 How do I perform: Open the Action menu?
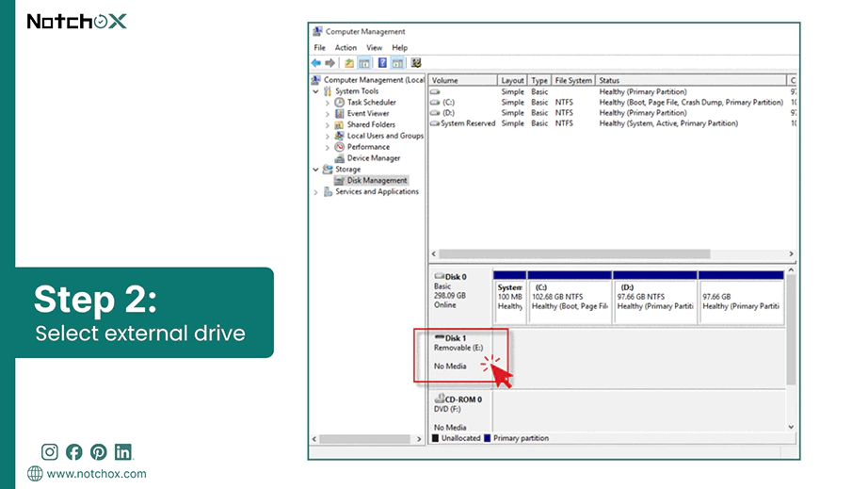click(x=346, y=48)
